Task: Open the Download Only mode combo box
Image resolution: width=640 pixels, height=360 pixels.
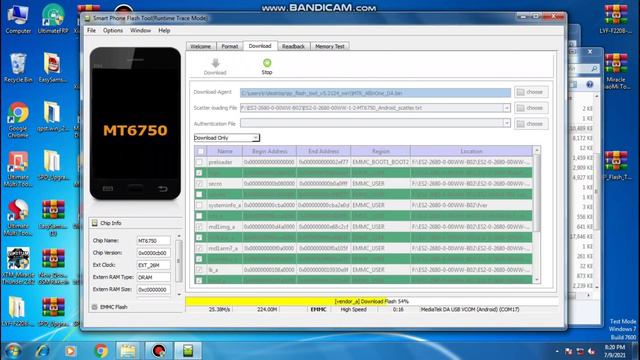Action: point(227,138)
